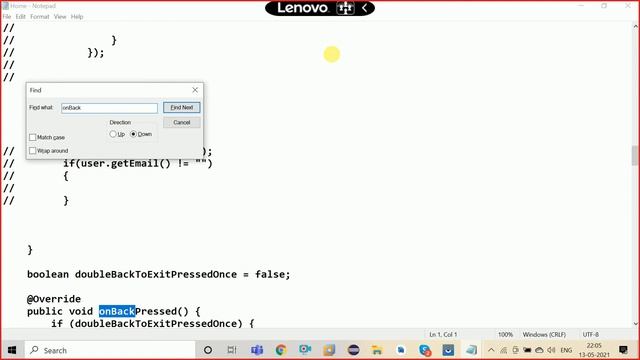
Task: Click the highlighted onBack text
Action: pos(117,311)
